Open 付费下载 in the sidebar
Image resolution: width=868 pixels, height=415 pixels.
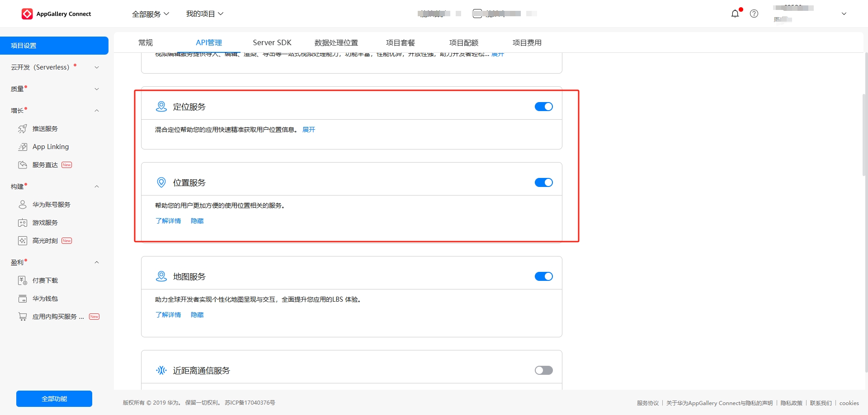45,280
